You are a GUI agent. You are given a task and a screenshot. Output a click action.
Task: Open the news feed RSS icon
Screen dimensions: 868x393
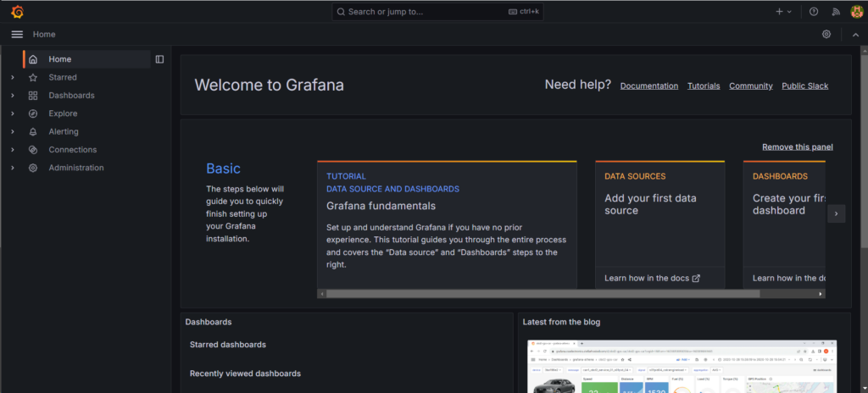pos(836,12)
